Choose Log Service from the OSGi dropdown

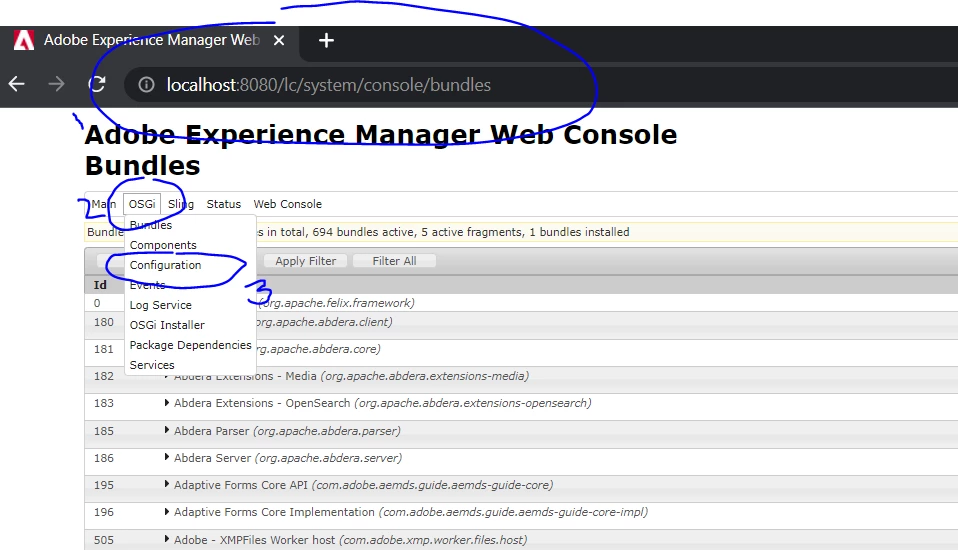pyautogui.click(x=161, y=305)
